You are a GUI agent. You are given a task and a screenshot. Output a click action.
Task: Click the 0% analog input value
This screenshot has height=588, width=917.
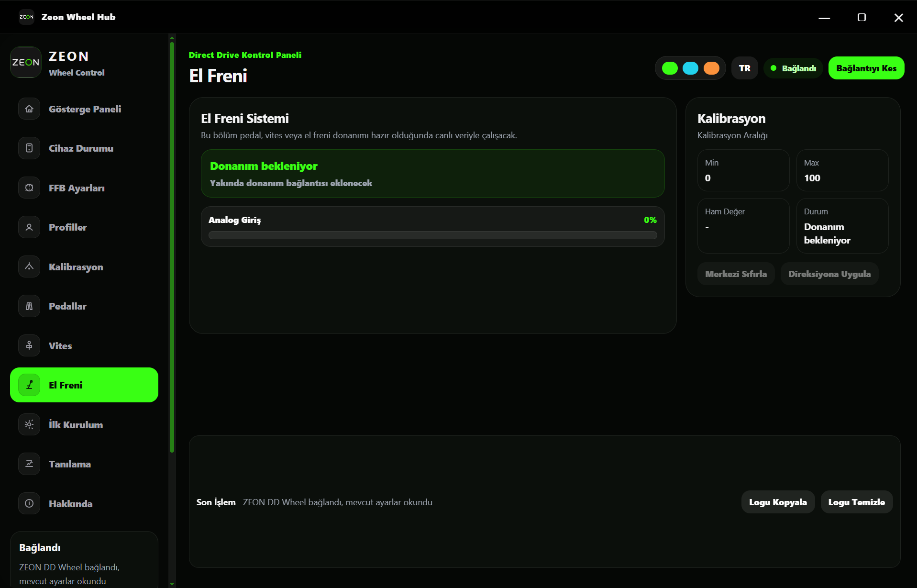(x=650, y=220)
